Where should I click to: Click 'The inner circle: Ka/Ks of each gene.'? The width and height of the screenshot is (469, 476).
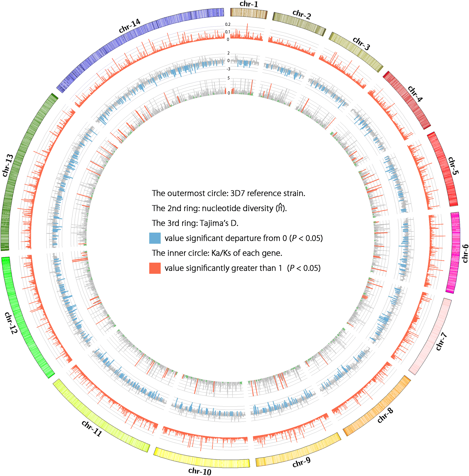(217, 253)
